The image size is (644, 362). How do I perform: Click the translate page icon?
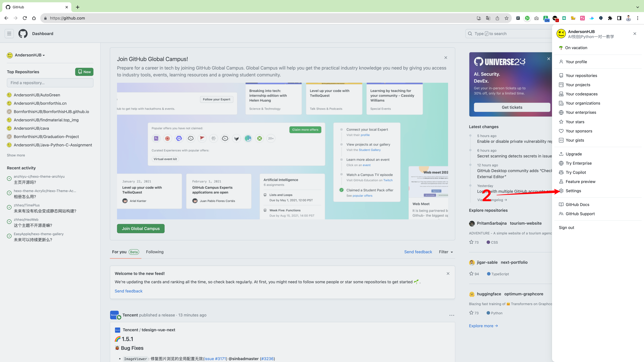point(488,18)
